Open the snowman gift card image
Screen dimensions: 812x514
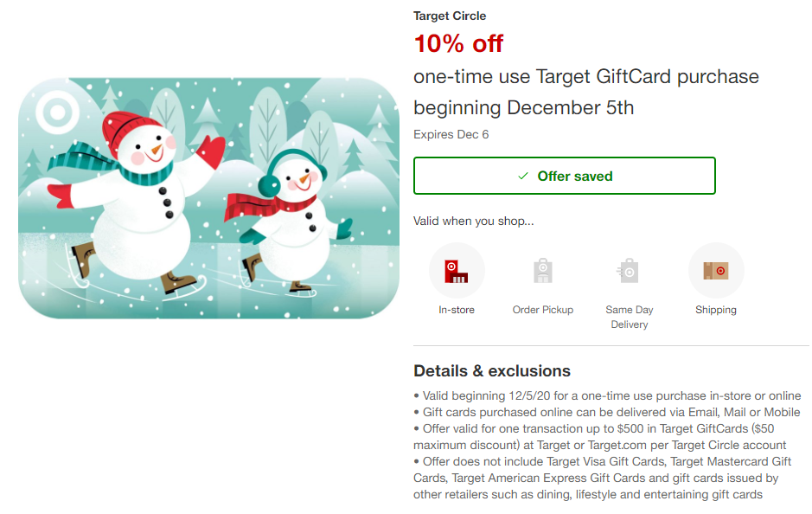(208, 198)
